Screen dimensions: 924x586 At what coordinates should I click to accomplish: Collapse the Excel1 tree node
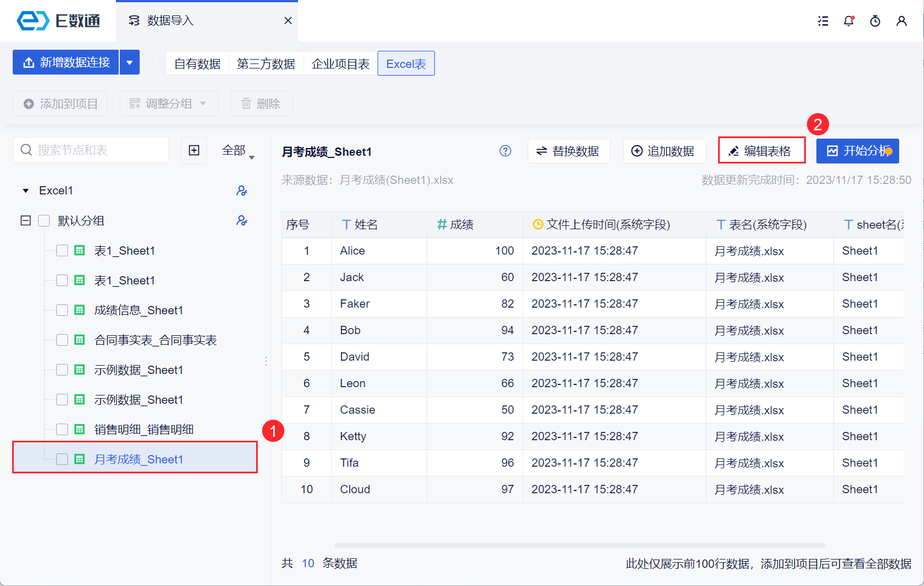[x=25, y=191]
